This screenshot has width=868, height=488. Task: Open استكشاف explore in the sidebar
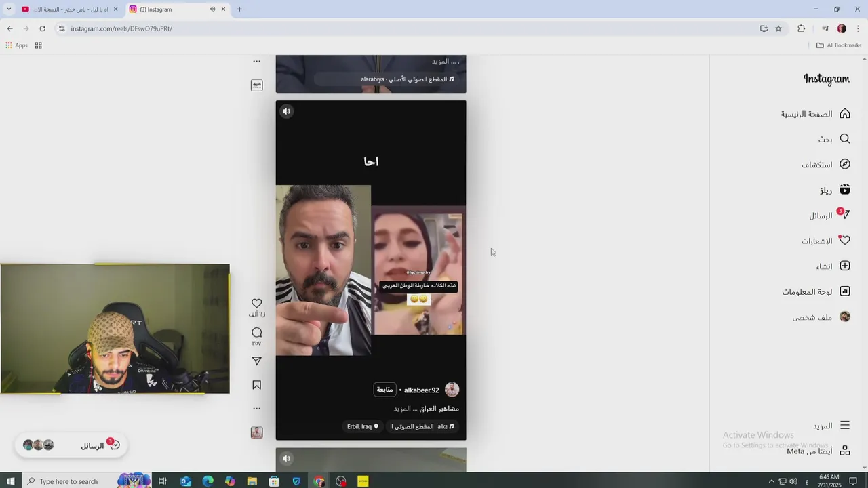826,165
